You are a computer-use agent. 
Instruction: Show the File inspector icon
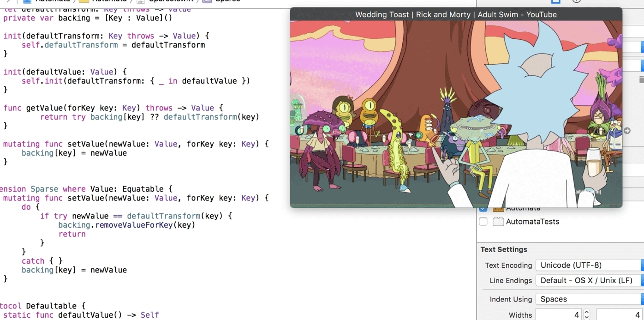[556, 1]
